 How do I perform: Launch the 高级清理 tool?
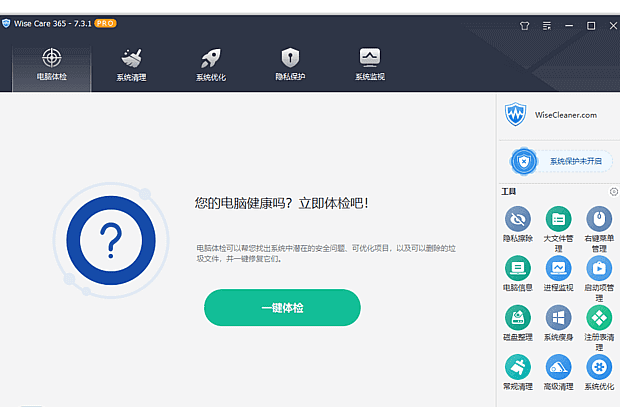point(558,372)
